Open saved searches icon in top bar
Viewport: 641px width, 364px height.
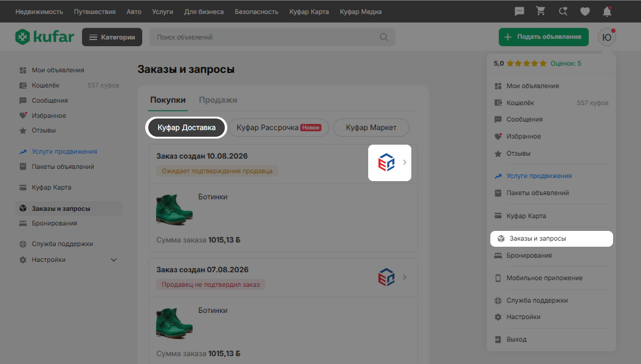coord(563,12)
